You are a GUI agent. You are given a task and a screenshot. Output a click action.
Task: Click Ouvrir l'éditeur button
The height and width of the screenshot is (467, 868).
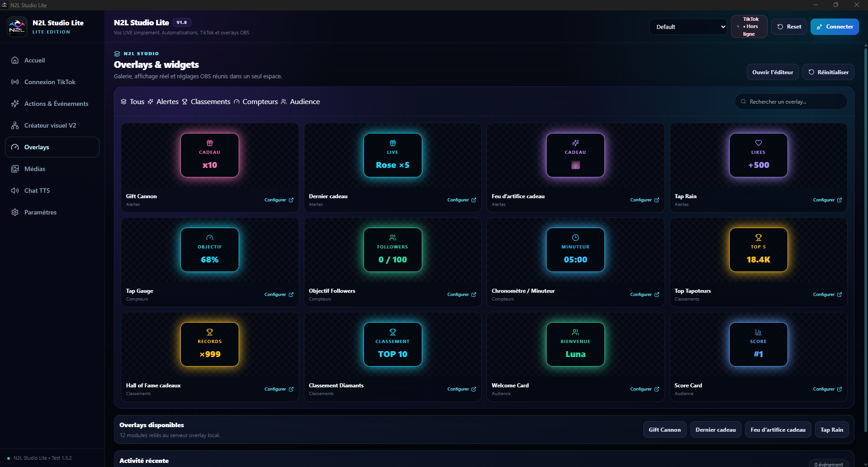773,72
